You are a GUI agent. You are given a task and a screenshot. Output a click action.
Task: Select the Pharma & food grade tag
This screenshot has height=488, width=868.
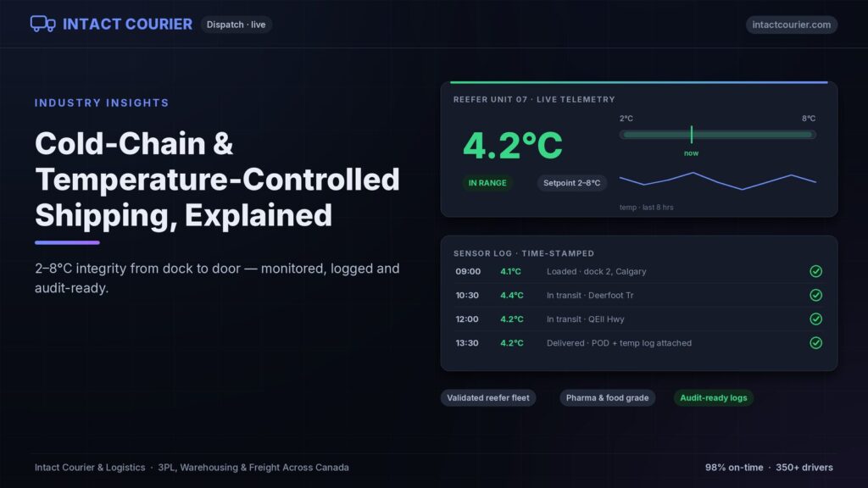[607, 398]
